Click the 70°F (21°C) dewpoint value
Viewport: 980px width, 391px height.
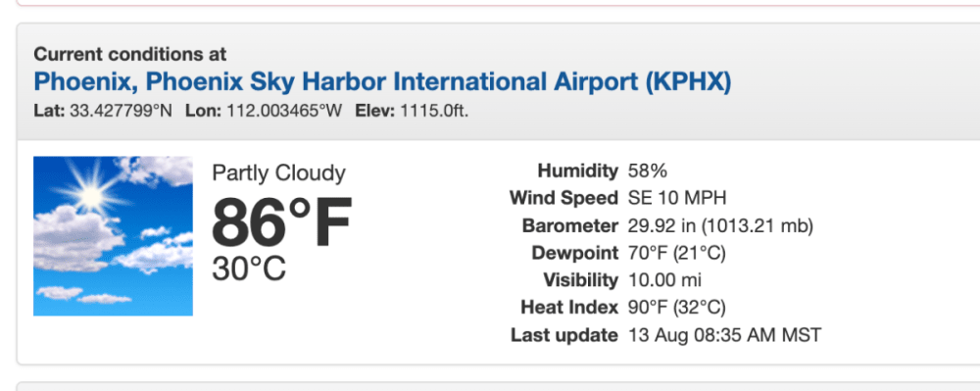click(677, 253)
